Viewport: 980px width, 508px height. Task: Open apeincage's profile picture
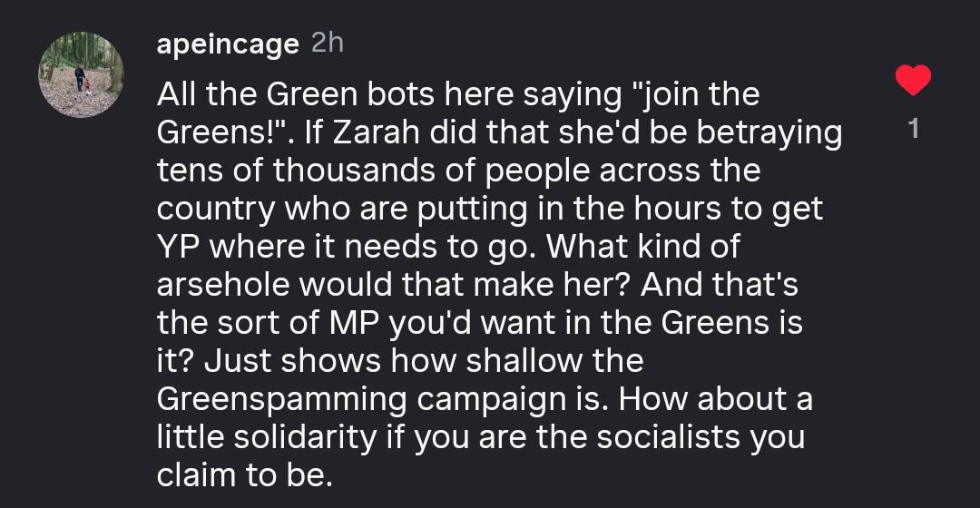tap(81, 74)
